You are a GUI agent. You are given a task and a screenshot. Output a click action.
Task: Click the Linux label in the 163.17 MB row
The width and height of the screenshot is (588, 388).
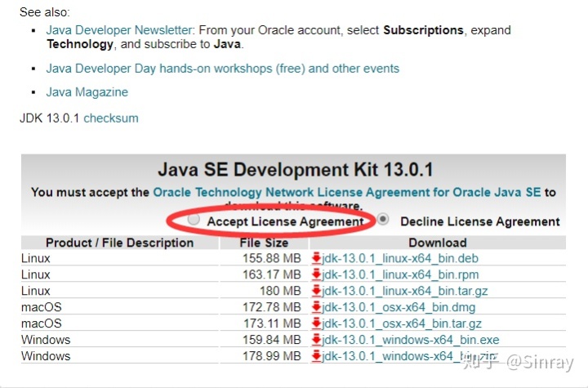(x=36, y=274)
